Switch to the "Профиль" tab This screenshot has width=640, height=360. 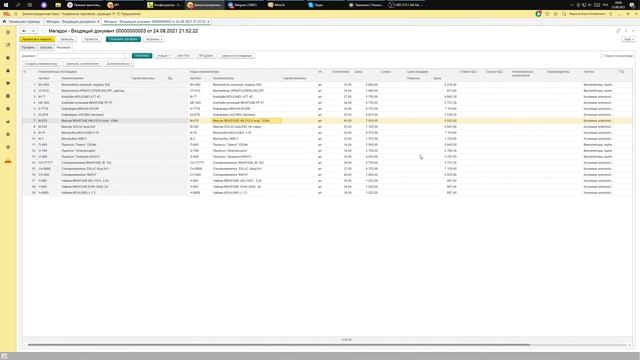pos(28,47)
